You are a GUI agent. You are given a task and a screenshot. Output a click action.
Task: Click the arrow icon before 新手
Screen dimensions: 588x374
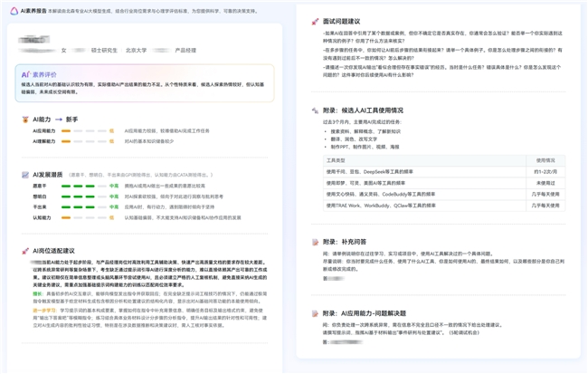(x=59, y=120)
